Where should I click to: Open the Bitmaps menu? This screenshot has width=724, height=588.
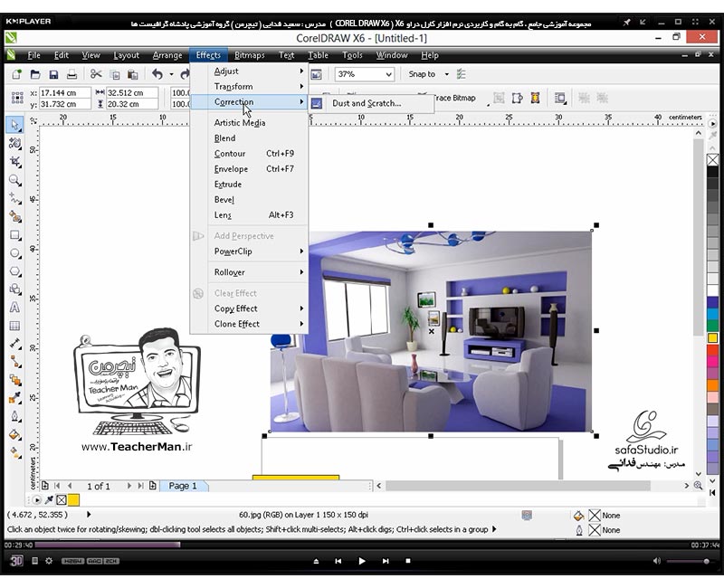250,55
